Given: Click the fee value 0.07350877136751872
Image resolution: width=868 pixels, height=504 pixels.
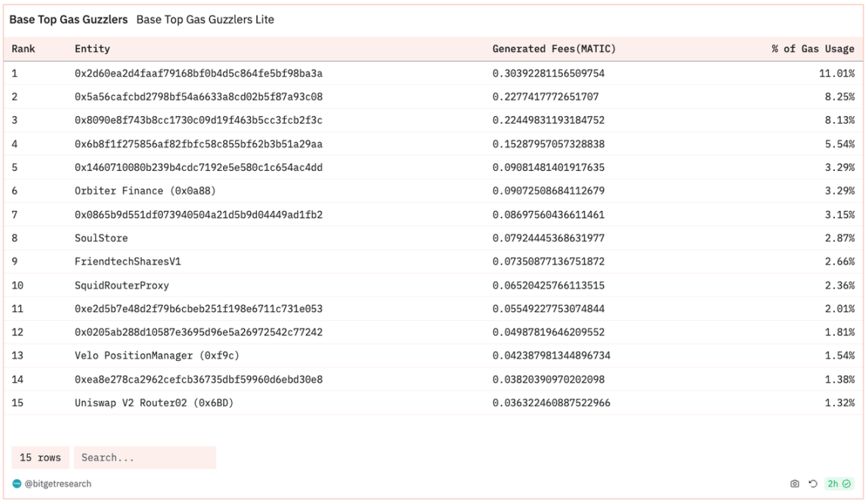Looking at the screenshot, I should click(549, 261).
